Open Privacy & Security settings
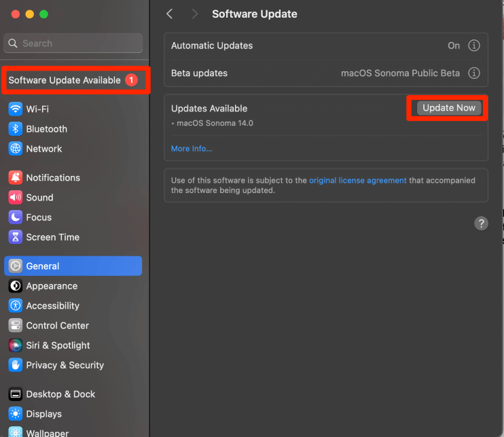This screenshot has height=437, width=504. [x=65, y=365]
